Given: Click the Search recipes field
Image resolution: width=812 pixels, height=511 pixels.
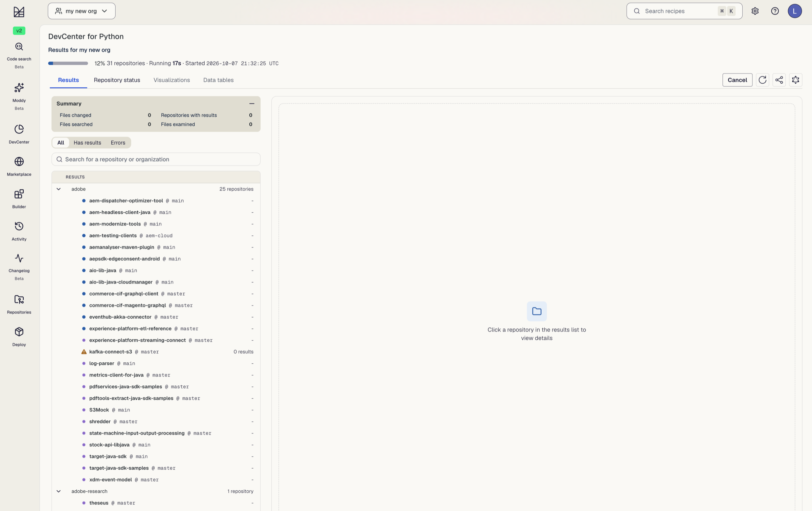Looking at the screenshot, I should [x=684, y=11].
